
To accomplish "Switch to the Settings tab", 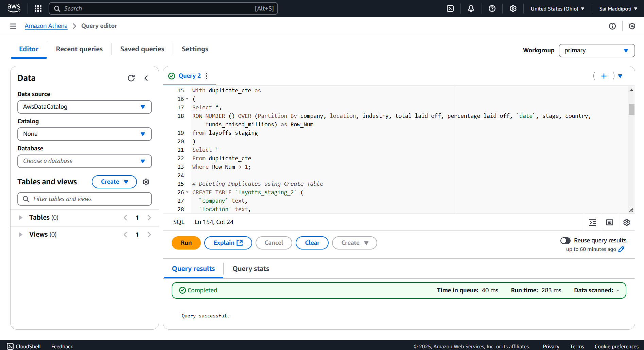I will click(195, 49).
